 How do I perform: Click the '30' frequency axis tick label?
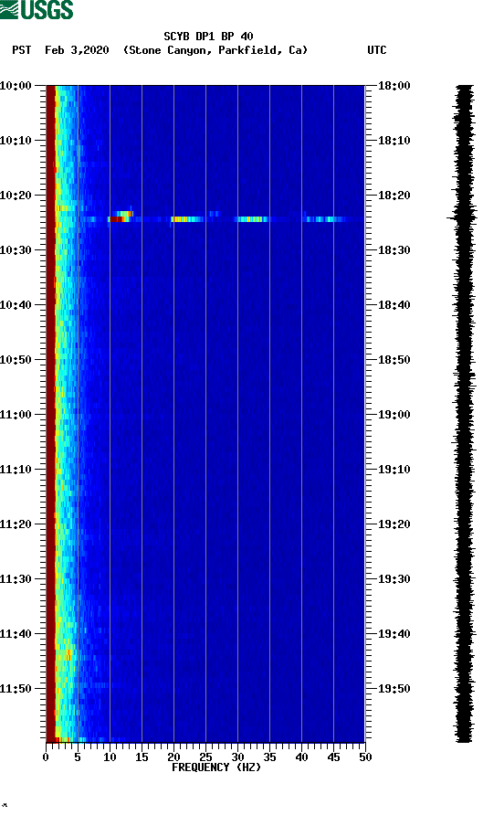(237, 757)
